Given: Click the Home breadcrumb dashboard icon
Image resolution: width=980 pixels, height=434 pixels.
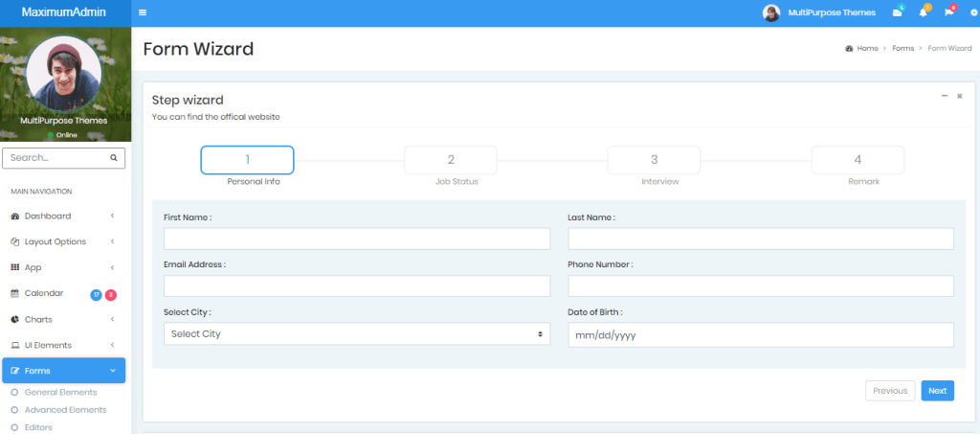Looking at the screenshot, I should coord(849,48).
